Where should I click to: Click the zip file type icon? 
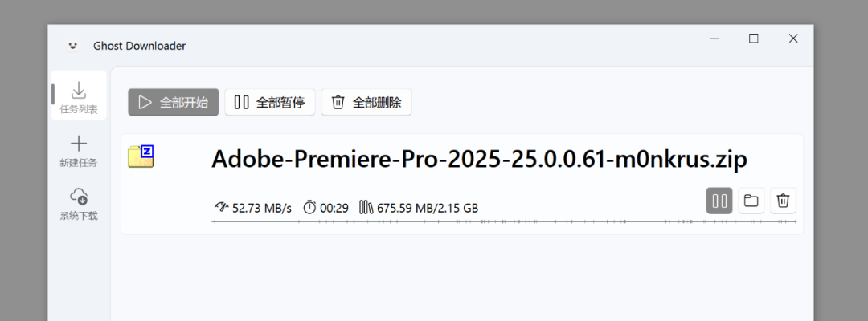click(141, 156)
